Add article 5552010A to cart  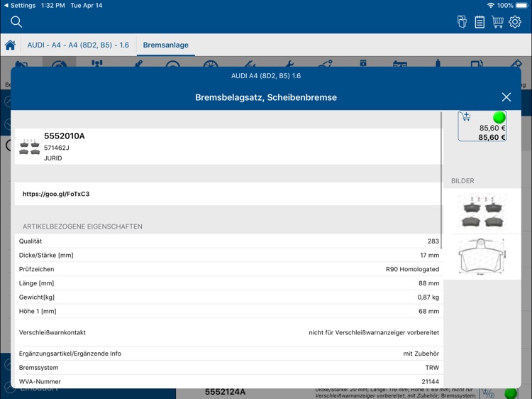pyautogui.click(x=466, y=116)
